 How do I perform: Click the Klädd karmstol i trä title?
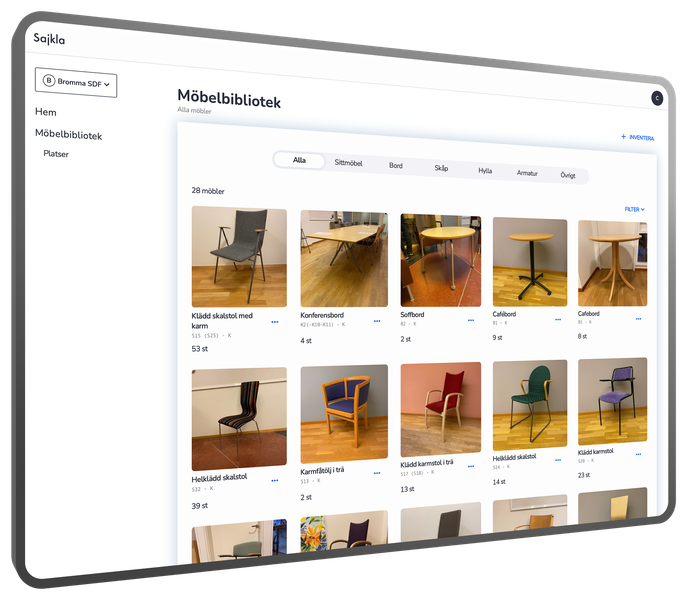pos(427,463)
